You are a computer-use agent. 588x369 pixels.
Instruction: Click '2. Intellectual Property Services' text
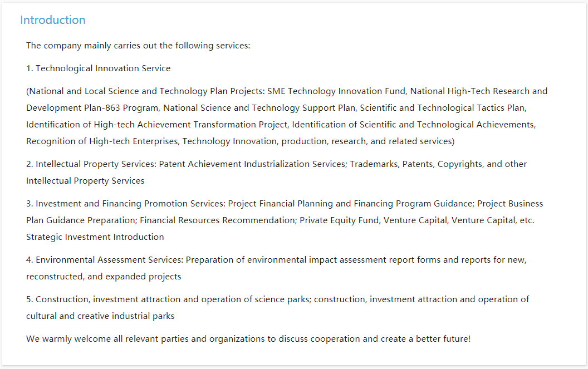(x=91, y=164)
